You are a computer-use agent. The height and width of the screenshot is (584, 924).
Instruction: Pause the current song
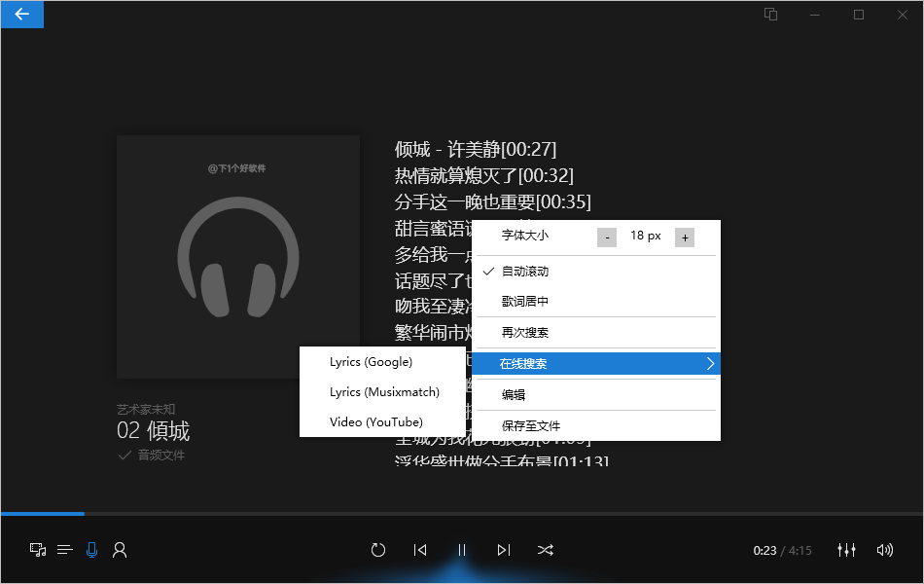(x=462, y=550)
